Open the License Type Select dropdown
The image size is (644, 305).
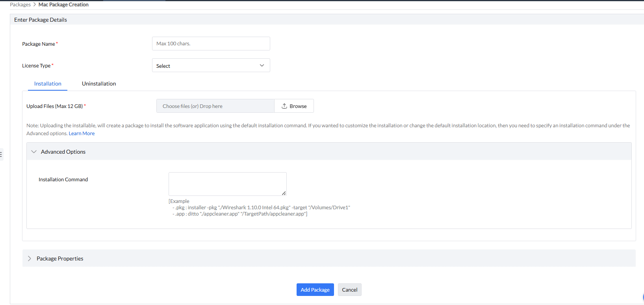tap(211, 65)
